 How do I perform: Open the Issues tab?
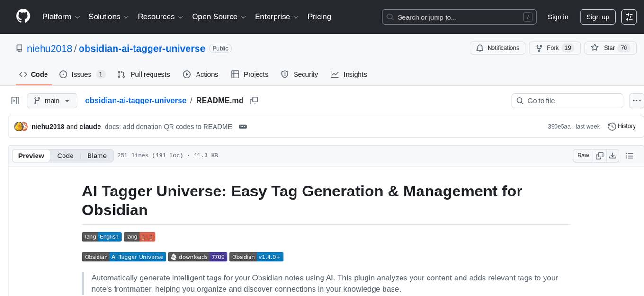[x=82, y=74]
